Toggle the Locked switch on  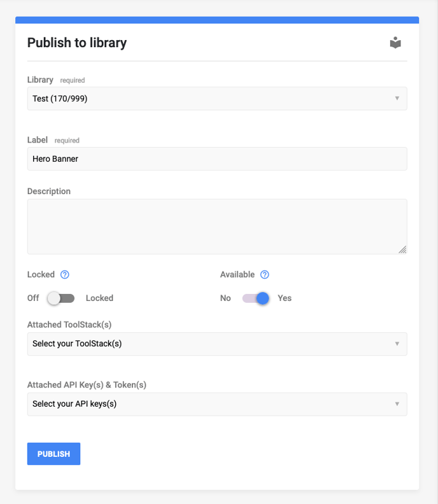point(61,298)
